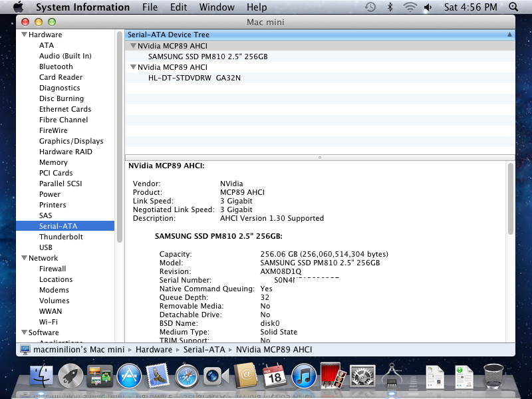The image size is (532, 399).
Task: Select Fibre Channel category
Action: click(x=63, y=120)
